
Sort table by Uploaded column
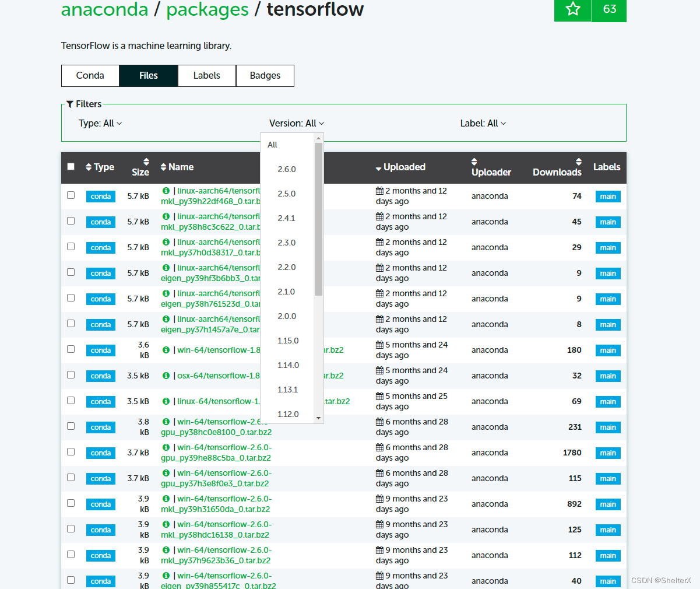tap(400, 167)
